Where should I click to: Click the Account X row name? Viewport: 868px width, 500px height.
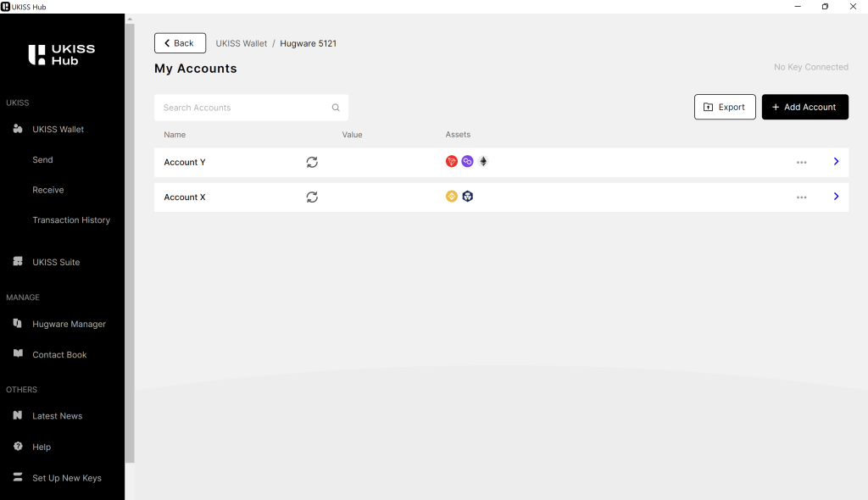pyautogui.click(x=184, y=197)
